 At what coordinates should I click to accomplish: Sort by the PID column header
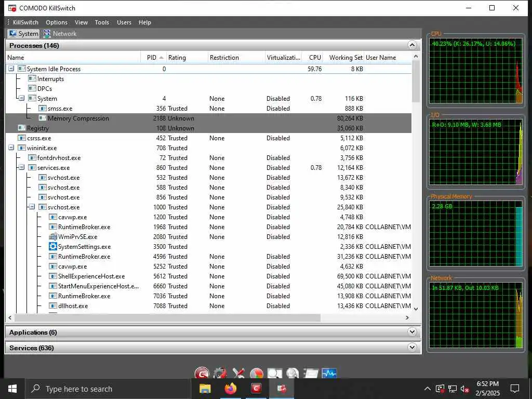click(x=153, y=57)
